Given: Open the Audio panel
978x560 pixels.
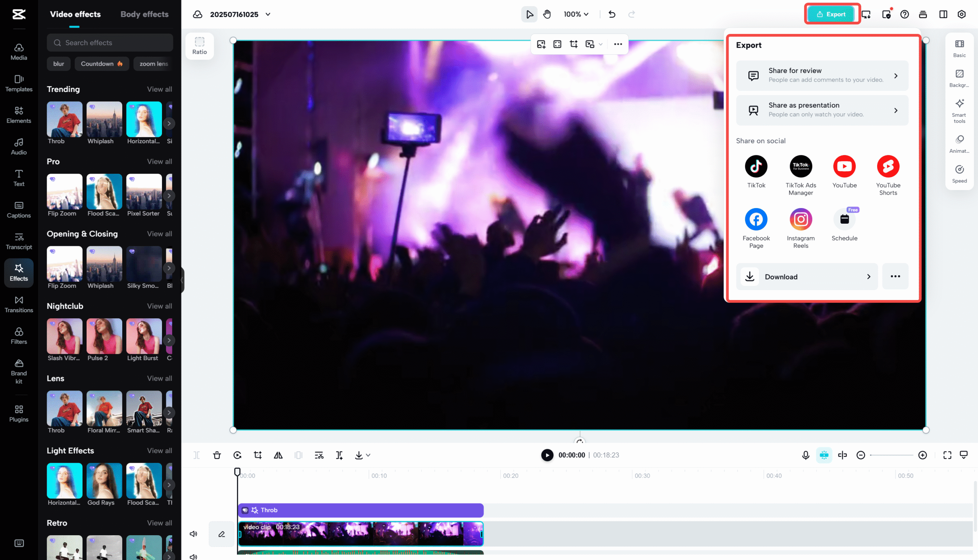Looking at the screenshot, I should tap(19, 147).
